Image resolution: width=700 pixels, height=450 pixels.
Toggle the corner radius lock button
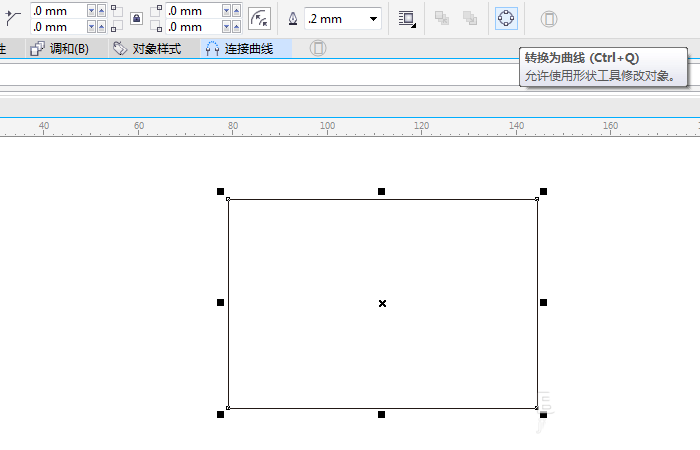coord(136,19)
